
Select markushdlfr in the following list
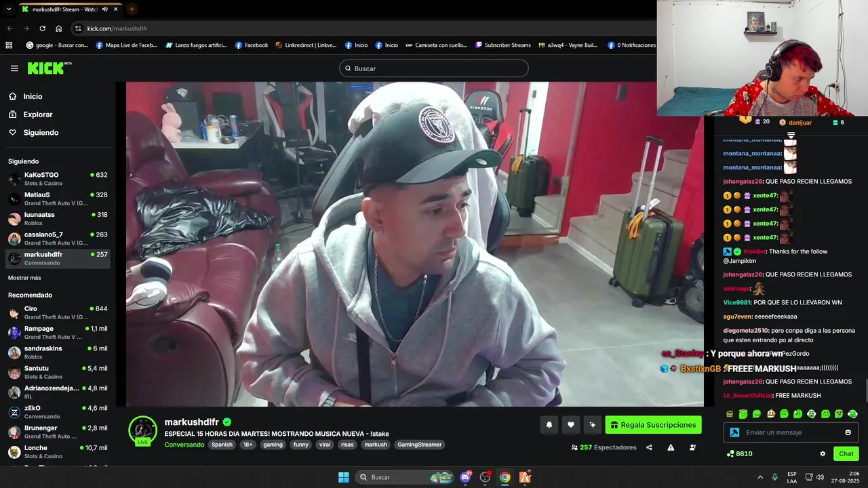click(x=58, y=258)
